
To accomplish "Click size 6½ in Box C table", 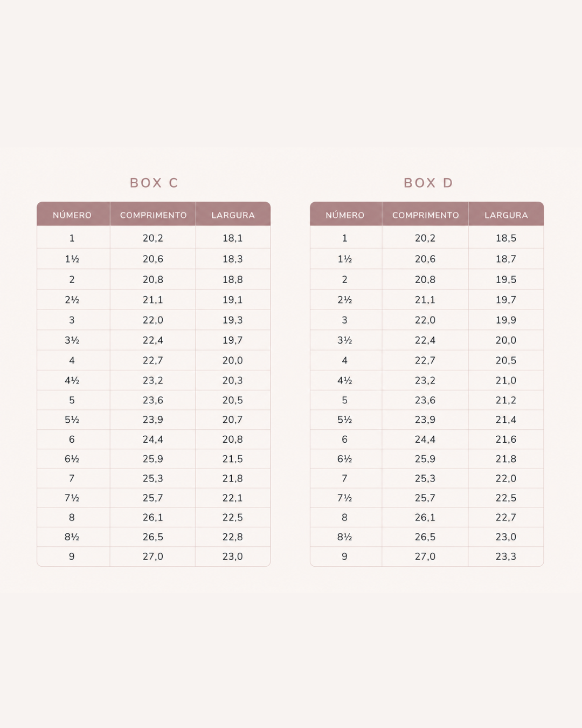I will 72,459.
